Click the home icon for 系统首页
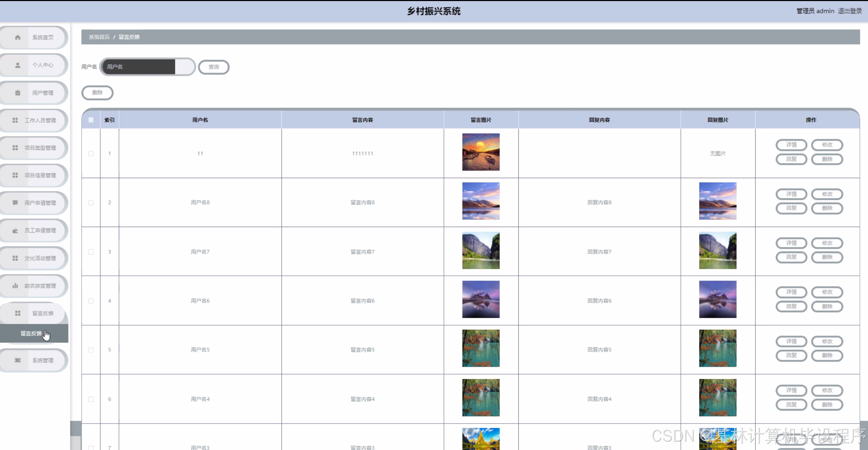868x450 pixels. pos(18,38)
